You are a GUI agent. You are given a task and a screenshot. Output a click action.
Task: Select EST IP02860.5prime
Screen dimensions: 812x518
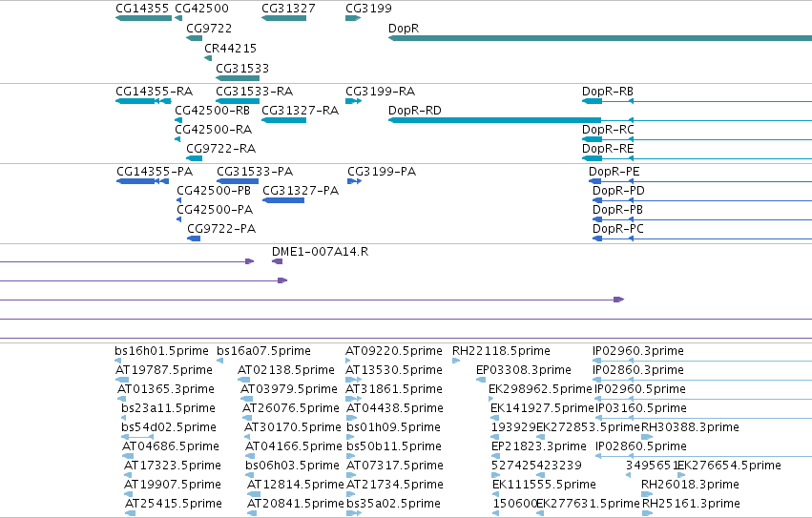[704, 456]
